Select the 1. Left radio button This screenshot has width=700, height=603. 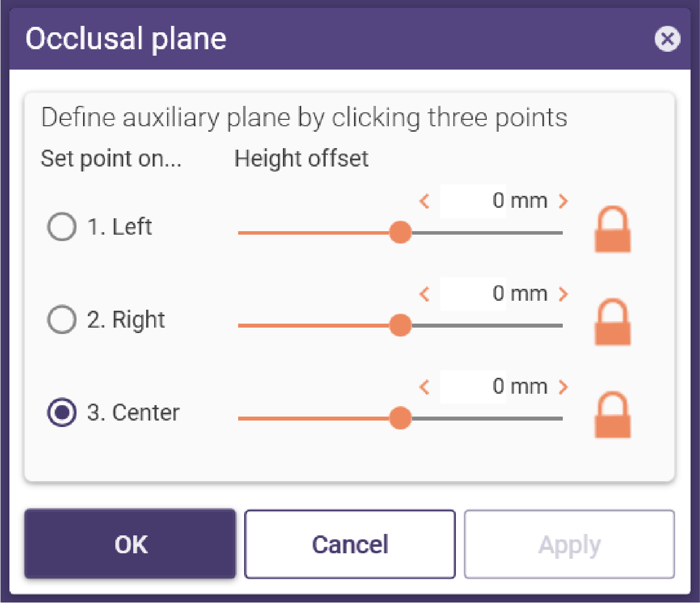point(62,227)
